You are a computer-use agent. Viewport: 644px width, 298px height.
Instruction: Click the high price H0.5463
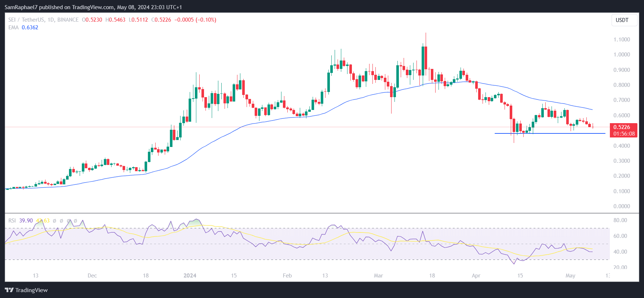[x=115, y=20]
